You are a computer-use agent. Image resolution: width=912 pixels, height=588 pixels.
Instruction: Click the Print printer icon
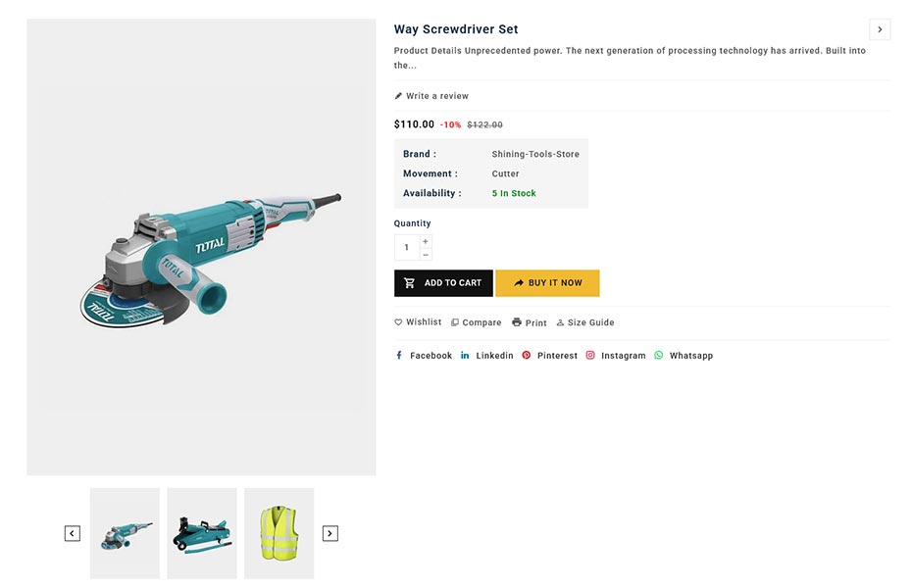[x=517, y=322]
